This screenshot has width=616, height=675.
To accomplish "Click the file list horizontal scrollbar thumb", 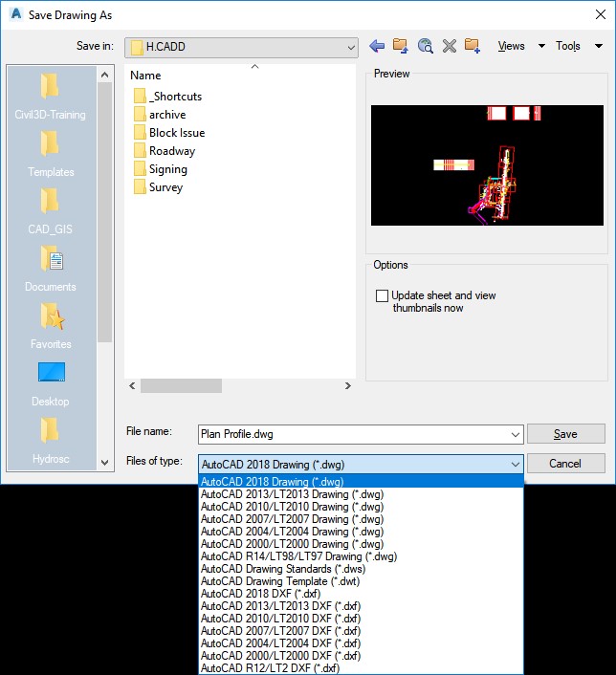I will point(182,385).
